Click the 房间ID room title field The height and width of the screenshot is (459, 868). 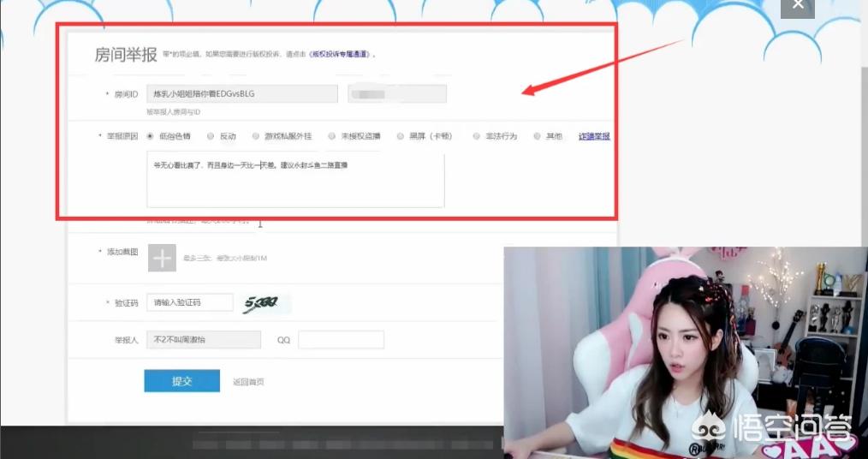click(x=242, y=93)
